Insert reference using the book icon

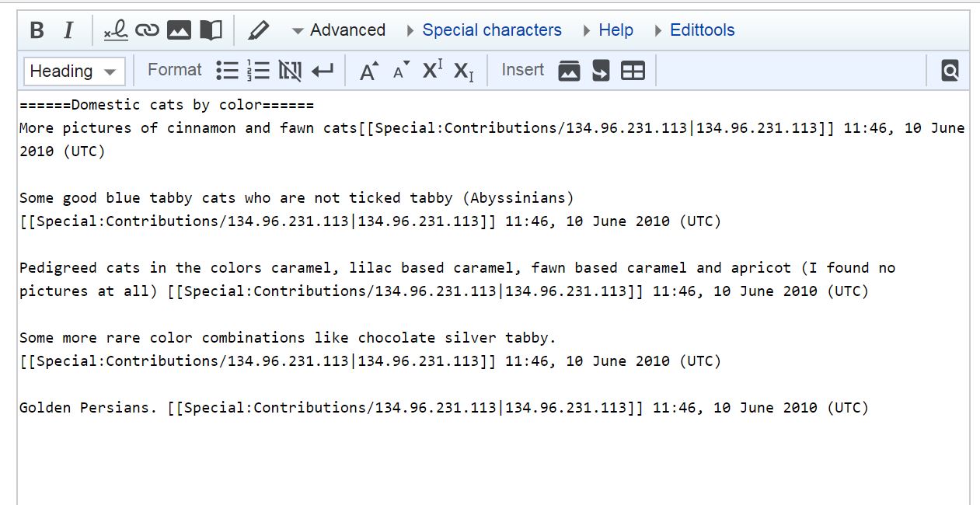click(211, 30)
